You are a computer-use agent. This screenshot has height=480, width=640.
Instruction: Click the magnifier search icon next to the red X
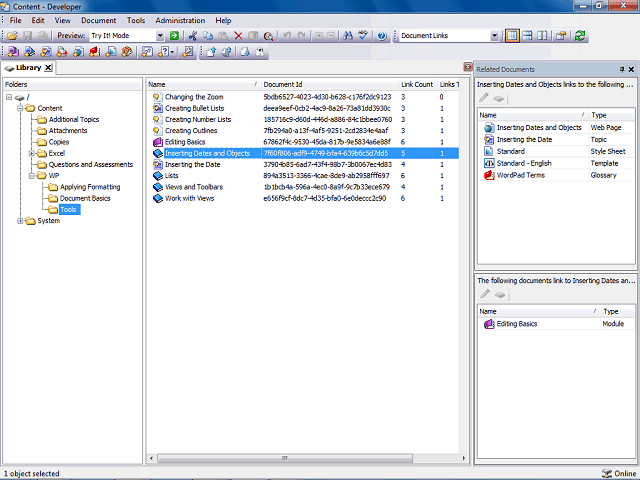point(268,36)
